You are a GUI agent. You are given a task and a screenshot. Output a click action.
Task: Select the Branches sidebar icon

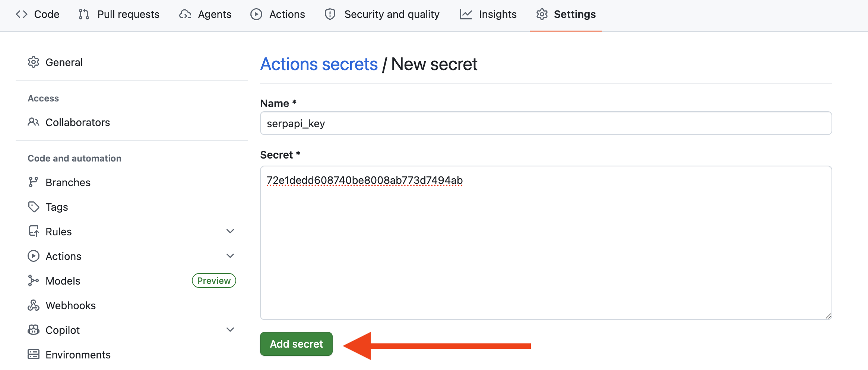click(33, 182)
